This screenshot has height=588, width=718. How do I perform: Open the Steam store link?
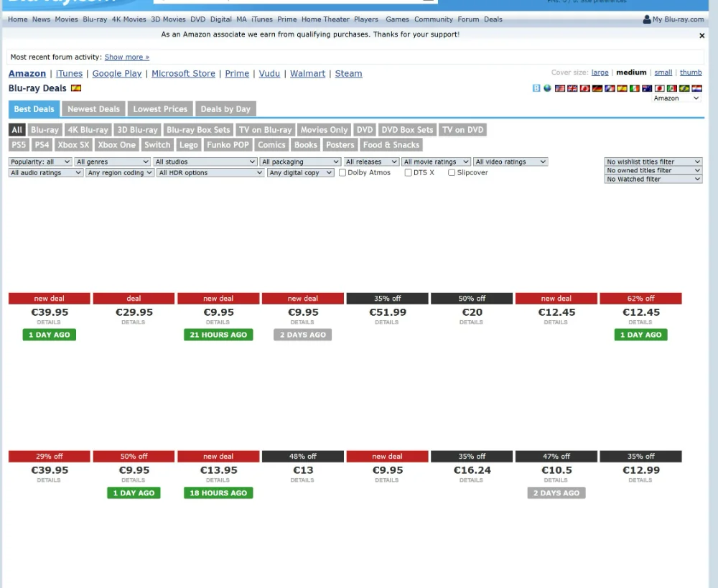[348, 74]
